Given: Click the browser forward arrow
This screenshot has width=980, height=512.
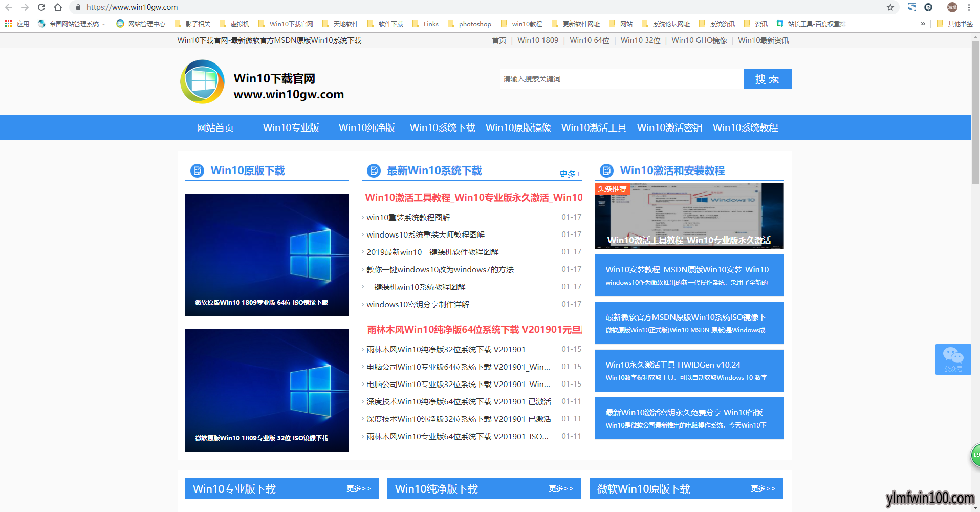Looking at the screenshot, I should point(25,7).
